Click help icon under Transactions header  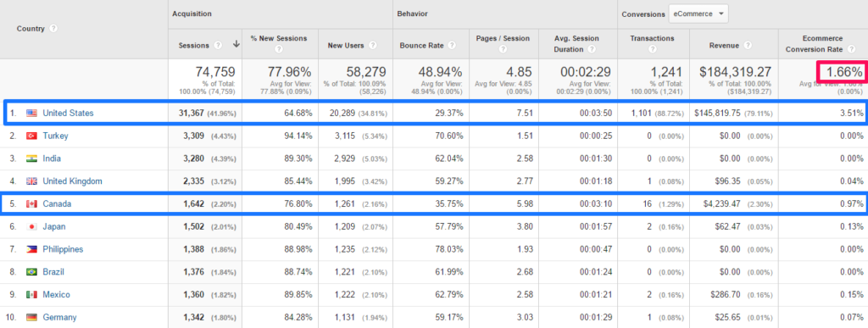coord(653,49)
